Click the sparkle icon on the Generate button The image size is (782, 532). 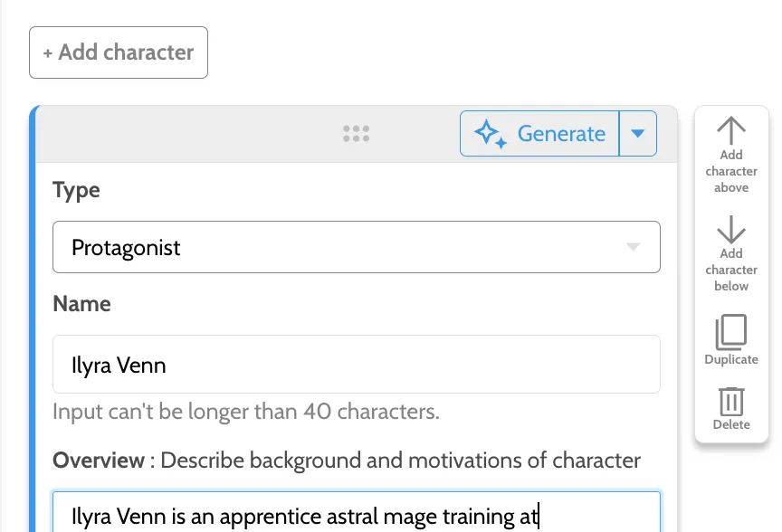click(x=490, y=134)
